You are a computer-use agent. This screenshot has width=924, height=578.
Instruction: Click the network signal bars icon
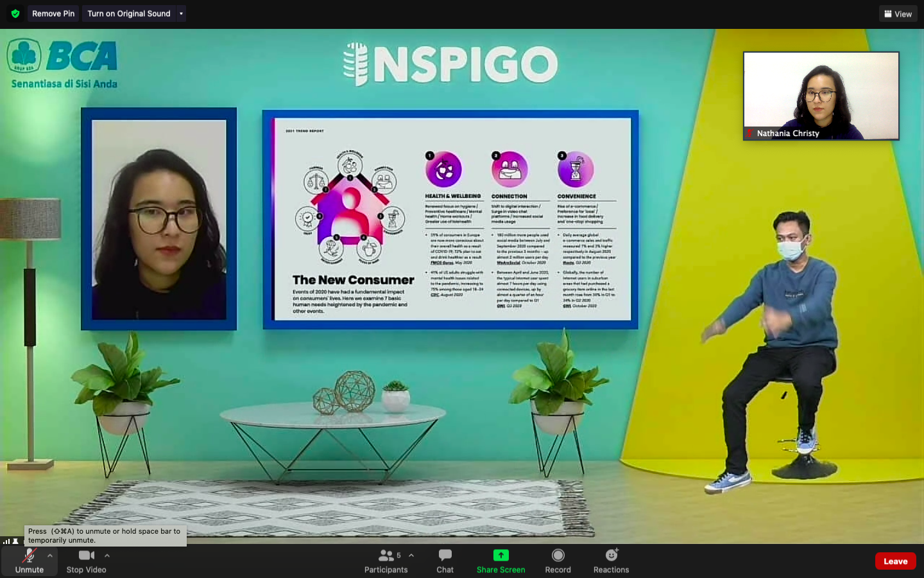(6, 541)
